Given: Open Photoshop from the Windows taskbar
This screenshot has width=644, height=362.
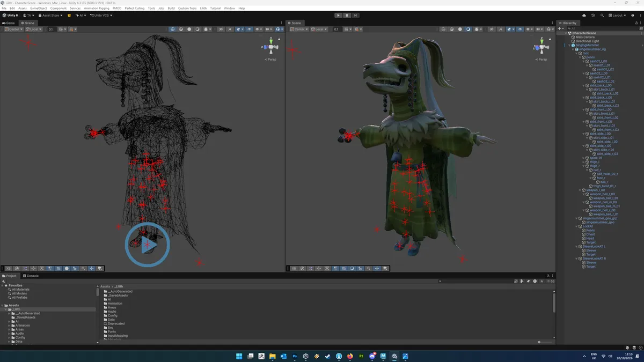Looking at the screenshot, I should [295, 356].
